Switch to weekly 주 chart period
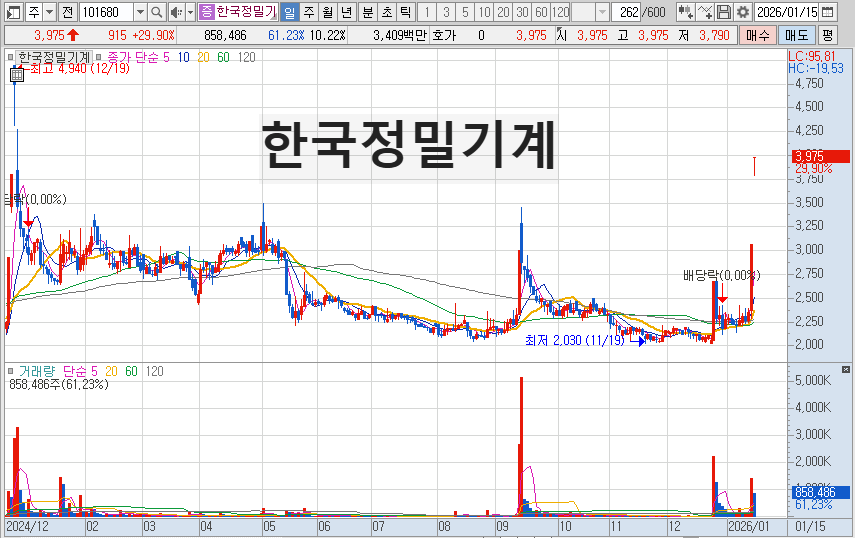Screen dimensions: 855x538 point(309,11)
